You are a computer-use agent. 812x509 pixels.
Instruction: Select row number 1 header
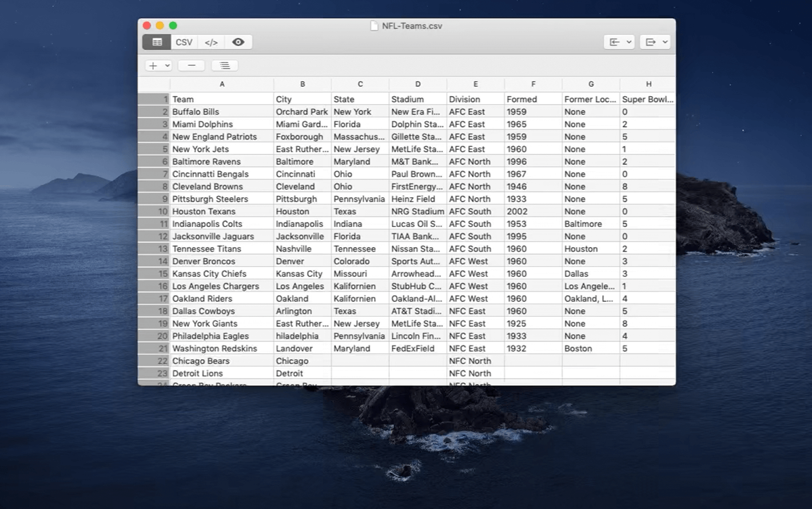(x=154, y=99)
